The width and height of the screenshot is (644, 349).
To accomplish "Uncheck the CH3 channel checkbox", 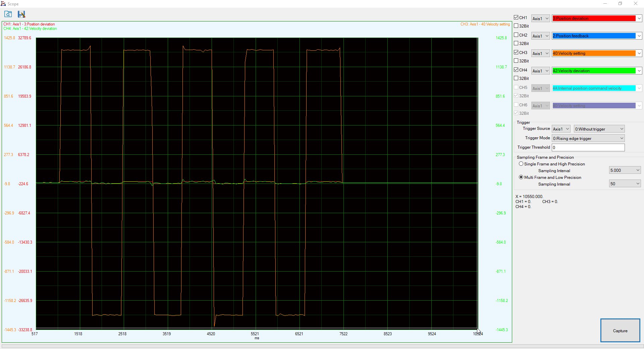I will [x=516, y=52].
